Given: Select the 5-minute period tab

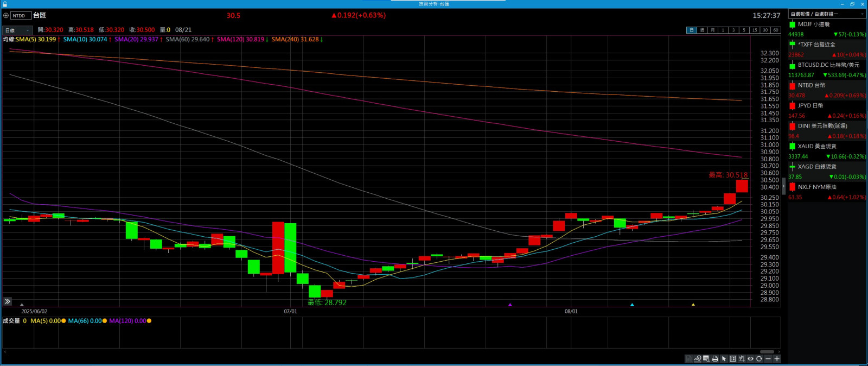Looking at the screenshot, I should click(744, 30).
